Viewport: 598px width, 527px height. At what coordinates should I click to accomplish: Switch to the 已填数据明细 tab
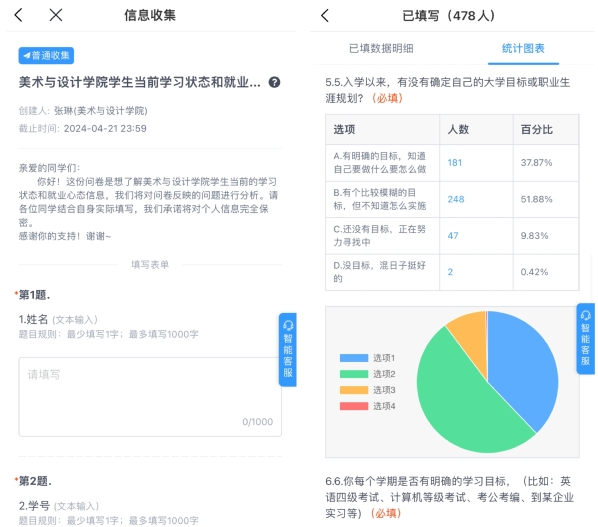(x=381, y=48)
